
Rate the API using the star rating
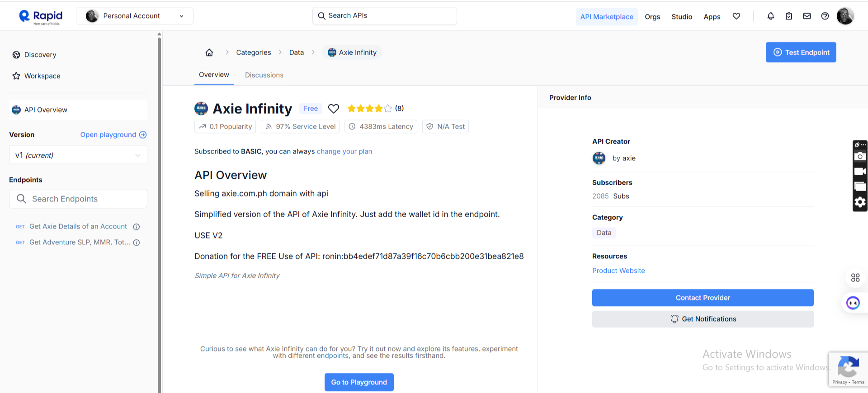(x=369, y=108)
